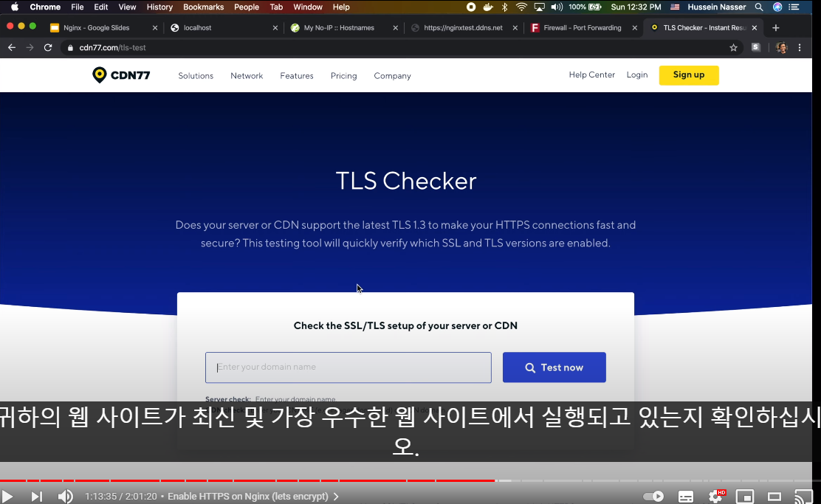Open the Apple menu
Image resolution: width=821 pixels, height=504 pixels.
(x=15, y=7)
